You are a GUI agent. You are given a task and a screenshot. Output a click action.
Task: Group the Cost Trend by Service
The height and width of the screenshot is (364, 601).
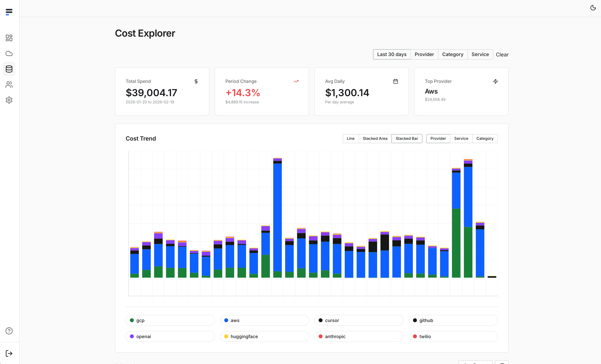(461, 138)
